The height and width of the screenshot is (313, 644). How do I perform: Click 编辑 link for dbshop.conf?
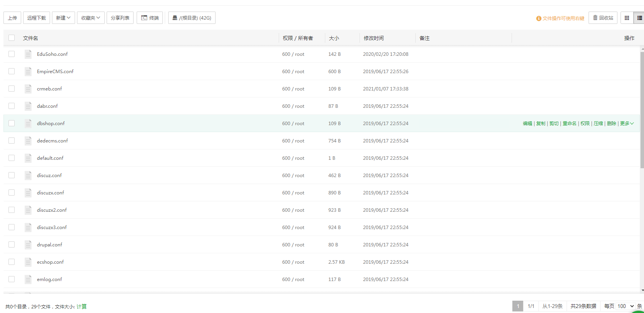(527, 124)
